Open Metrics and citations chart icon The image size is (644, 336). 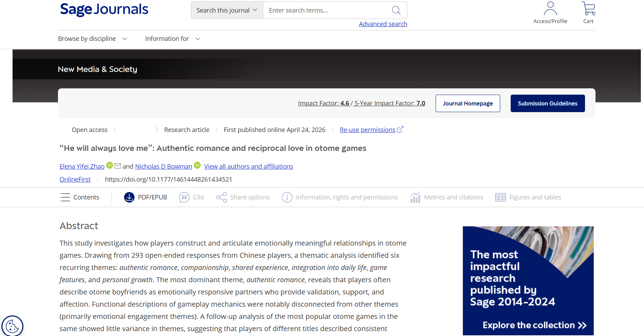pos(415,197)
